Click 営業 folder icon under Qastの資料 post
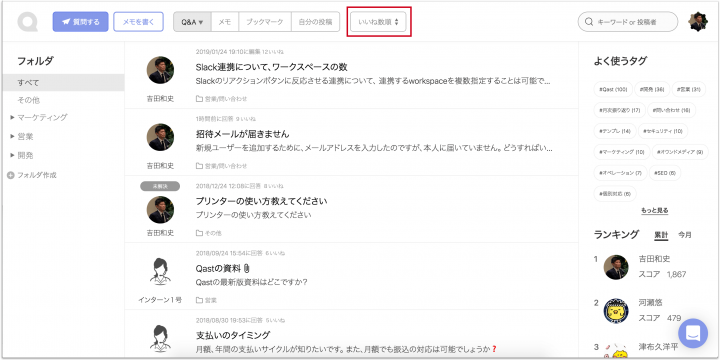This screenshot has height=360, width=720. [199, 300]
